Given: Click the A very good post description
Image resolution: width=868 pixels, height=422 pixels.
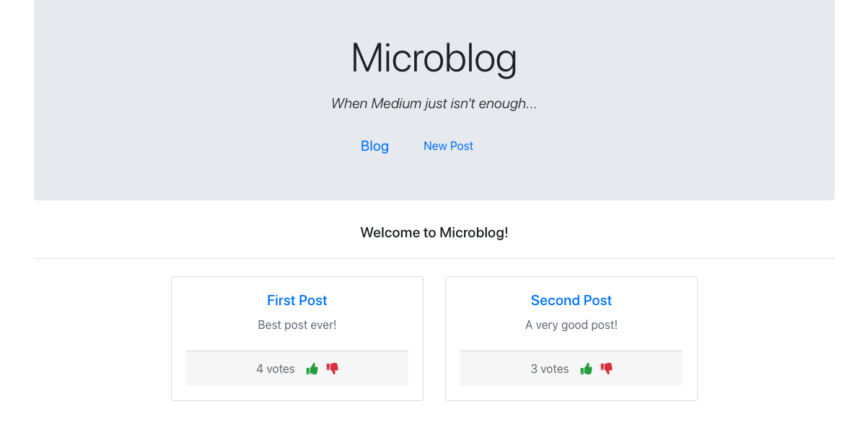Looking at the screenshot, I should [571, 325].
